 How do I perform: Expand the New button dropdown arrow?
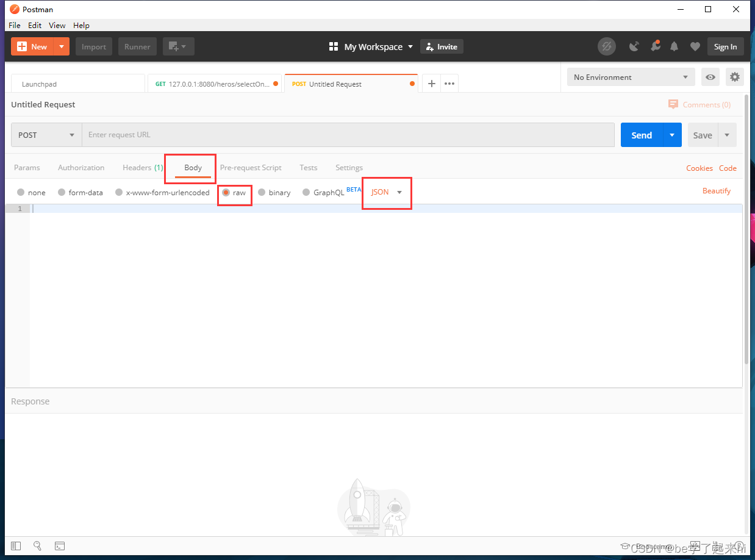coord(62,46)
